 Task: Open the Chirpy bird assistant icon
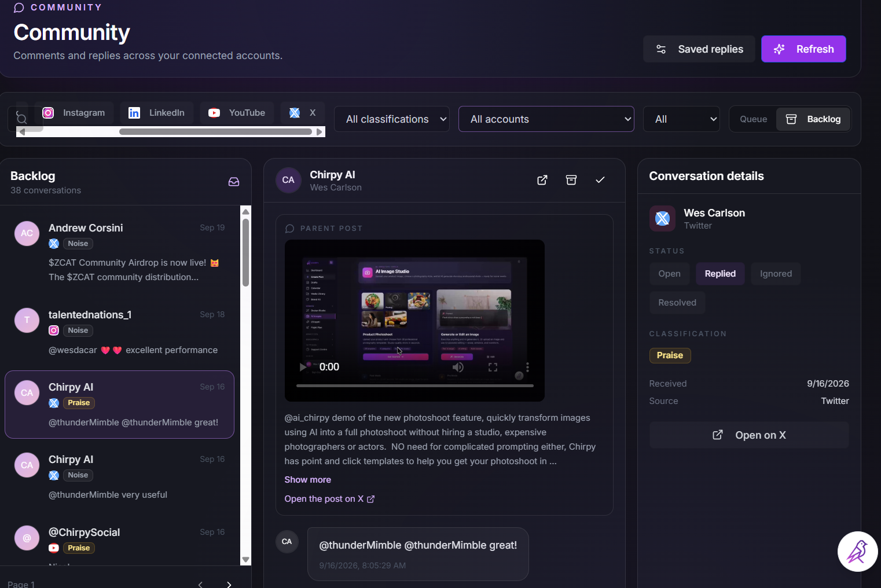(858, 552)
